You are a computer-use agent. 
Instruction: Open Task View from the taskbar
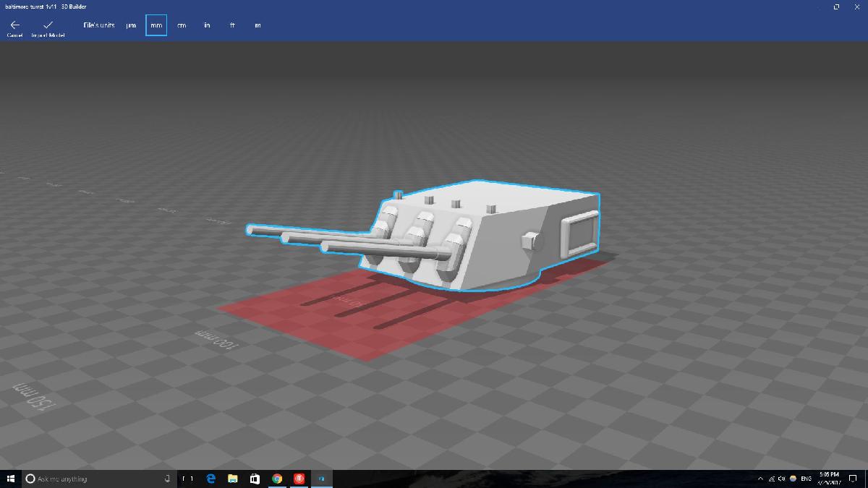pyautogui.click(x=187, y=479)
